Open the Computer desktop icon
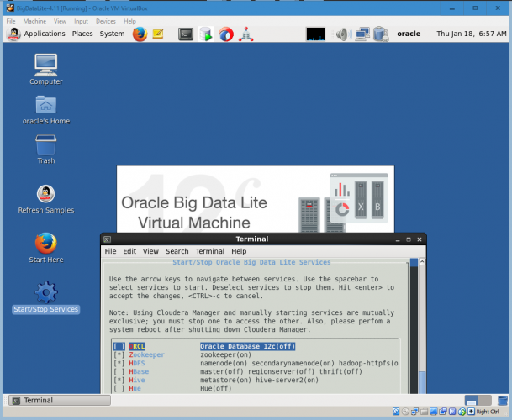The height and width of the screenshot is (420, 512). 46,70
